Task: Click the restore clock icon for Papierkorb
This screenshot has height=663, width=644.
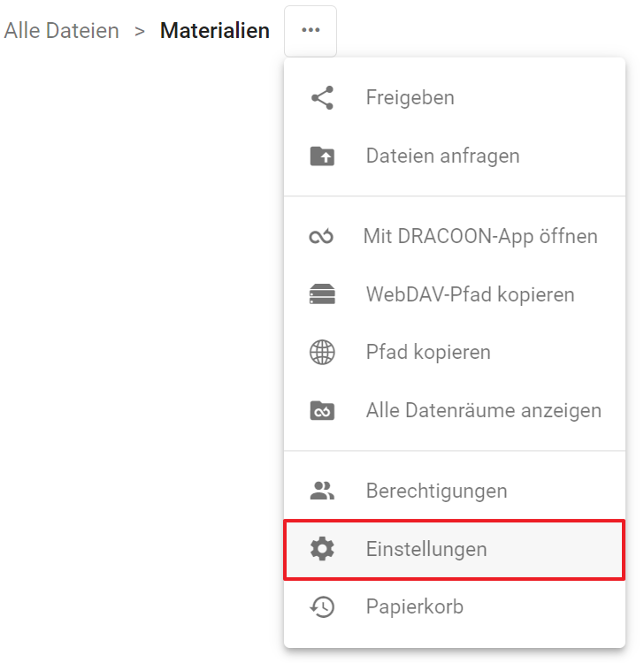Action: [x=322, y=606]
